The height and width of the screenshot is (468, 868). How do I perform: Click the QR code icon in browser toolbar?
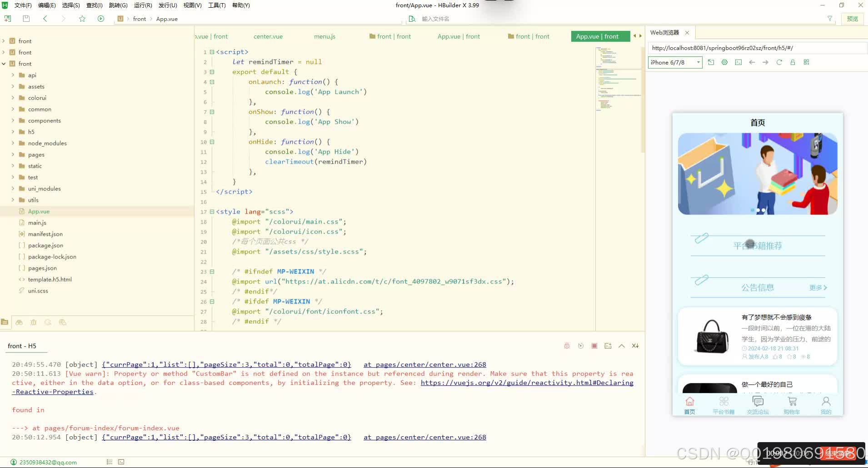click(807, 62)
